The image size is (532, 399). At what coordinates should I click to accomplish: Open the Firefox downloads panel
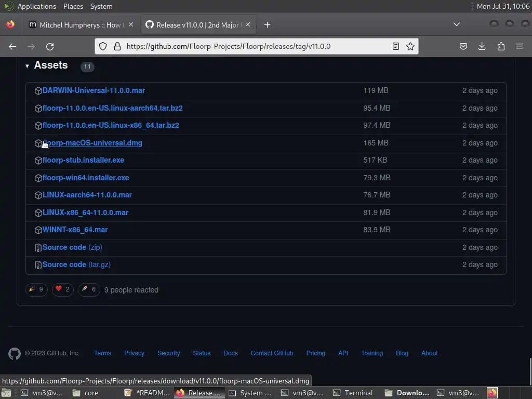482,46
